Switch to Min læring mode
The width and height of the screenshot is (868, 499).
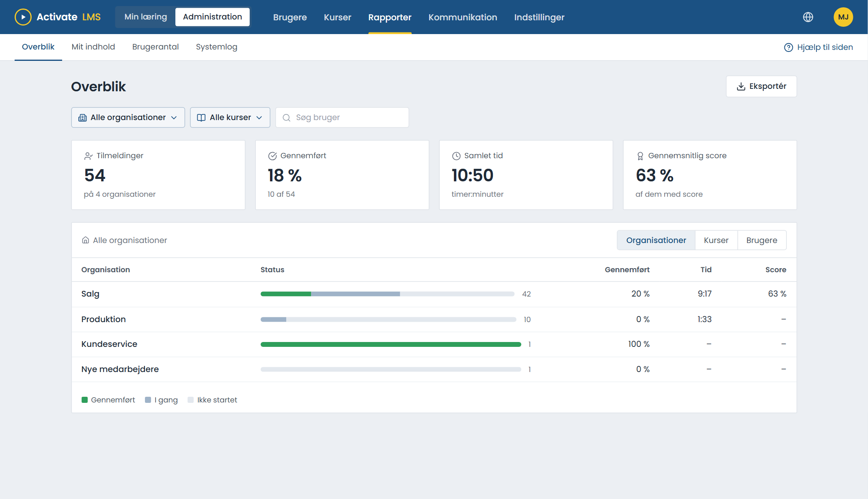pos(145,17)
